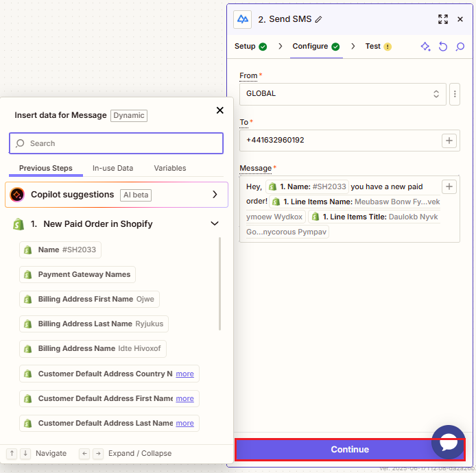Insert Billing Address First Name Ojwe
This screenshot has height=473, width=476.
coord(89,299)
